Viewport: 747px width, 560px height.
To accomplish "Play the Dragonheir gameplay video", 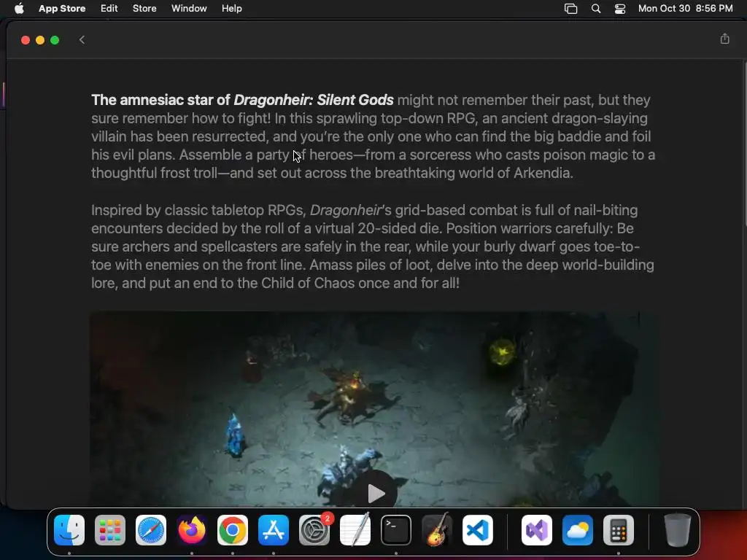I will tap(376, 494).
